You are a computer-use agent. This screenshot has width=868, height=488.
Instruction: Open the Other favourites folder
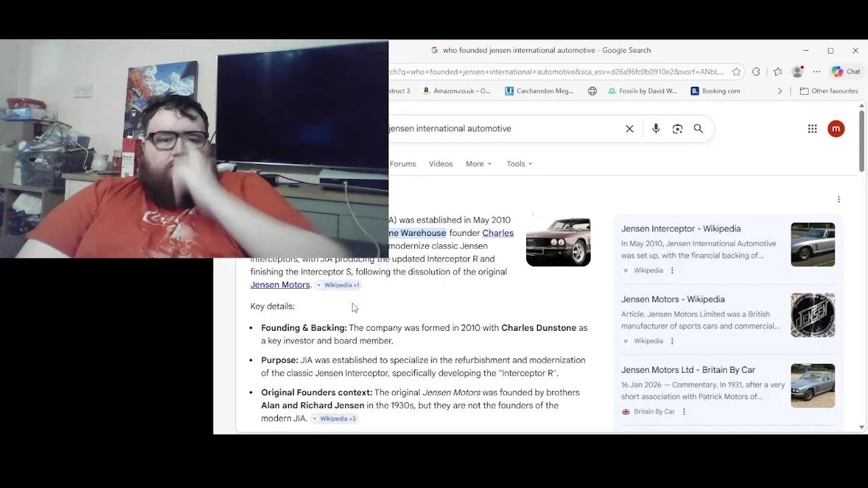click(x=829, y=91)
